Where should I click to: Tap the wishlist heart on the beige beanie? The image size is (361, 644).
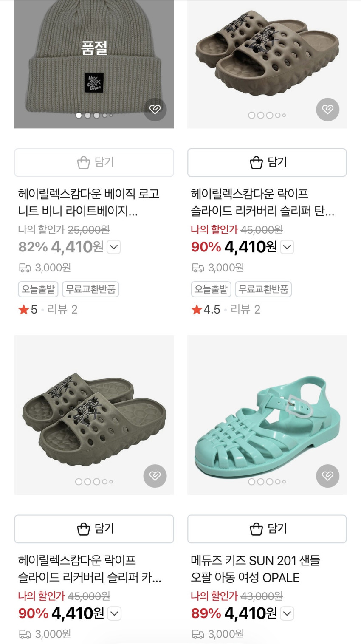[x=155, y=109]
